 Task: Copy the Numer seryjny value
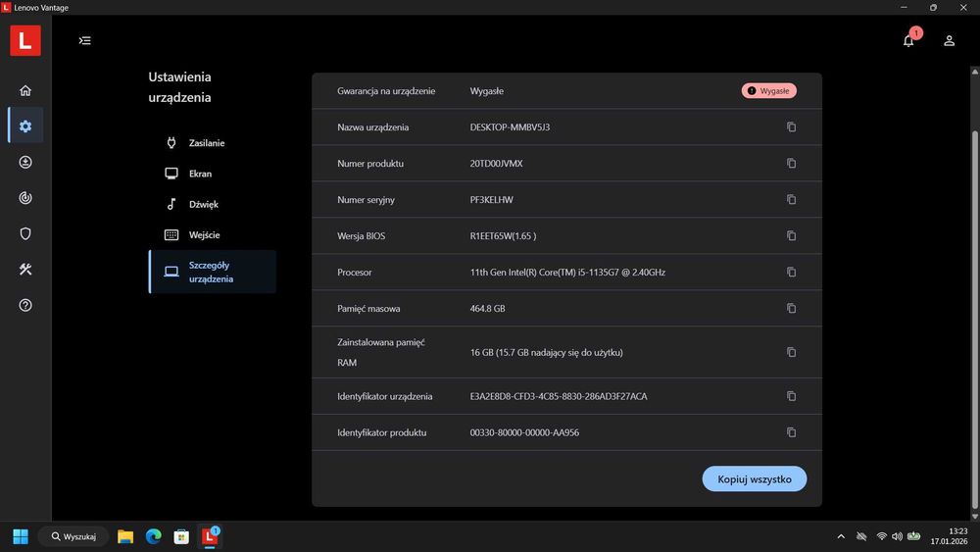[x=791, y=199]
